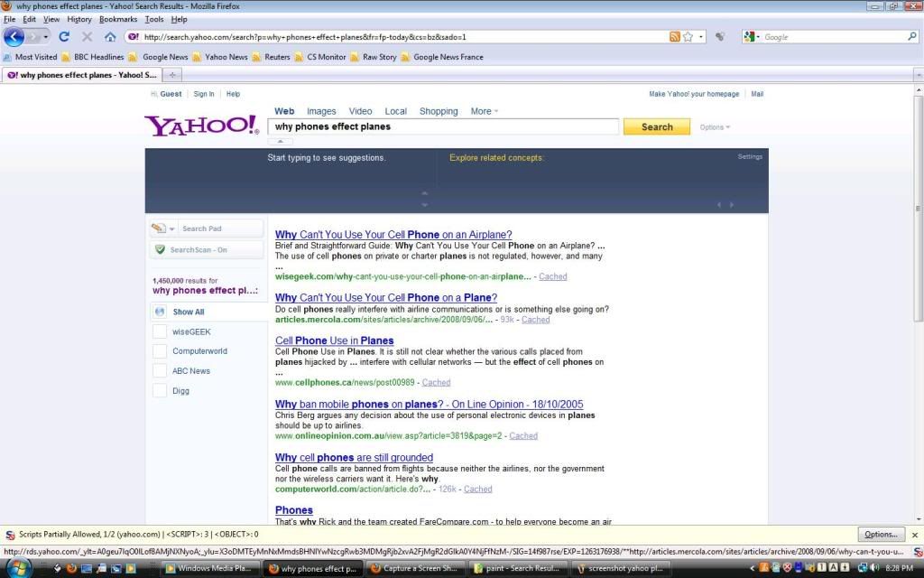The image size is (924, 578).
Task: Open the Windows Start orb
Action: click(19, 569)
